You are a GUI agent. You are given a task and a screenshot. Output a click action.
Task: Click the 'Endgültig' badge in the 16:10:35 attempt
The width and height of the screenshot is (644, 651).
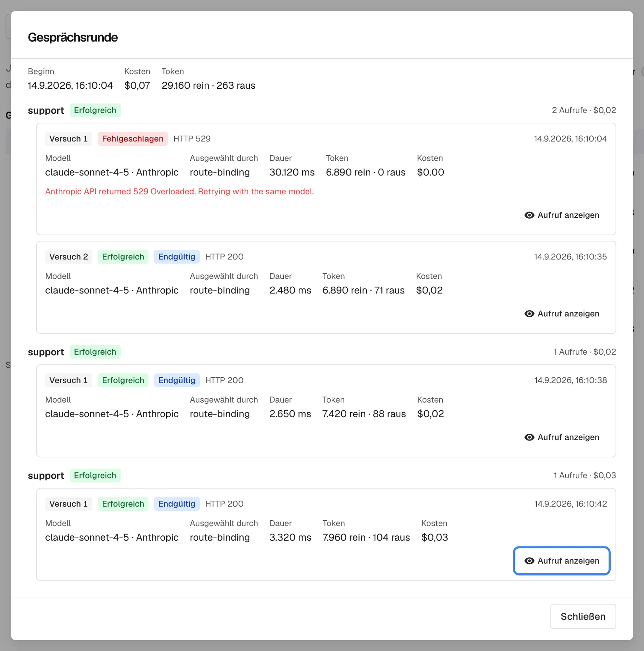(x=177, y=257)
